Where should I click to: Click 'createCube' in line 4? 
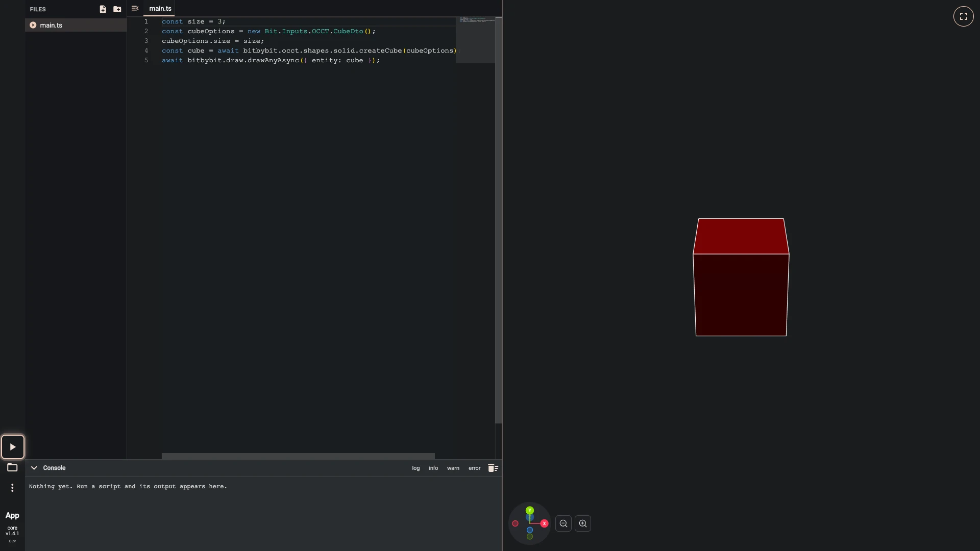click(380, 51)
